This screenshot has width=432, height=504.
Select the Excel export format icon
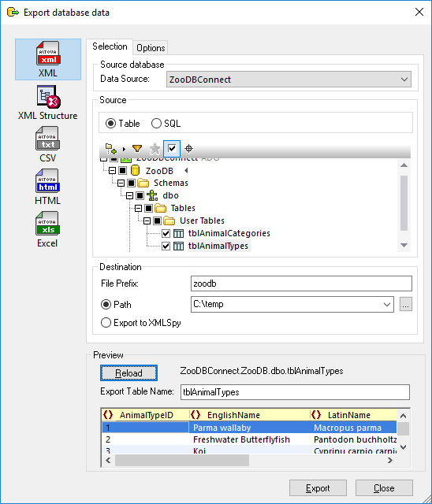(48, 230)
